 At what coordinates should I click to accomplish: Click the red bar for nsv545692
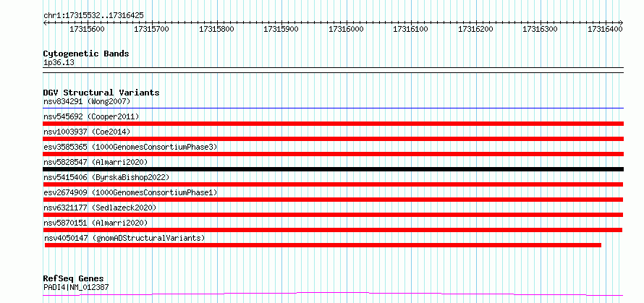click(333, 124)
